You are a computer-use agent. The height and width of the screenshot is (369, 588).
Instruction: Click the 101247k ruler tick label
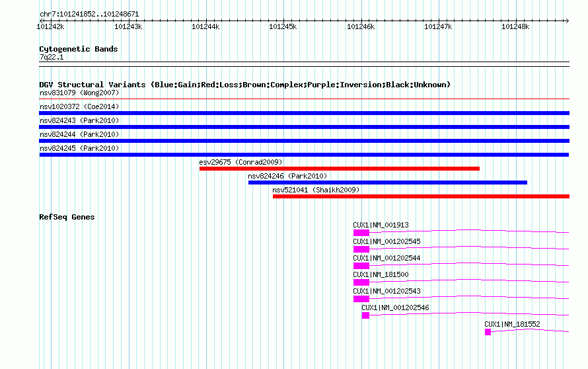438,26
